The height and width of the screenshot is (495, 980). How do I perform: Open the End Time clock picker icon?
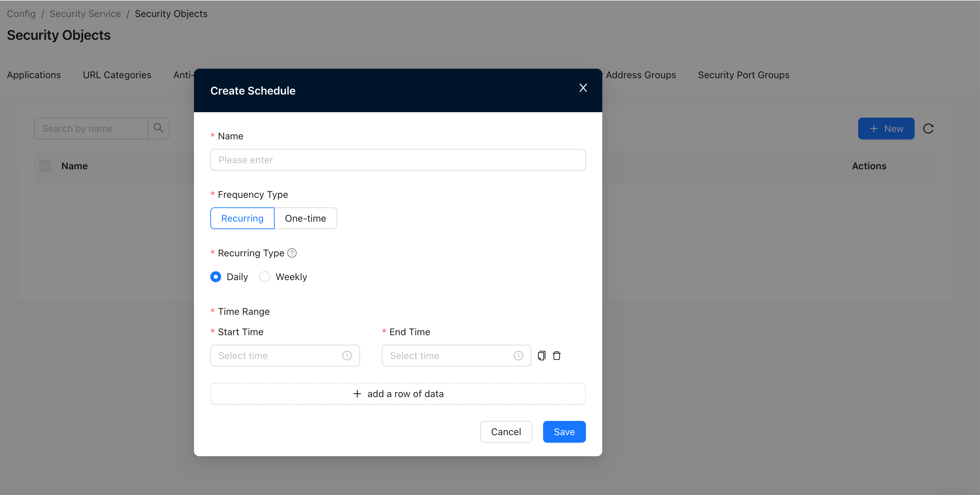tap(519, 356)
